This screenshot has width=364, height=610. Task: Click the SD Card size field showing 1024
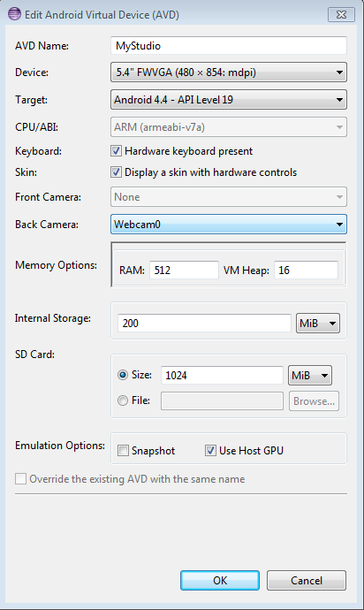pos(222,376)
